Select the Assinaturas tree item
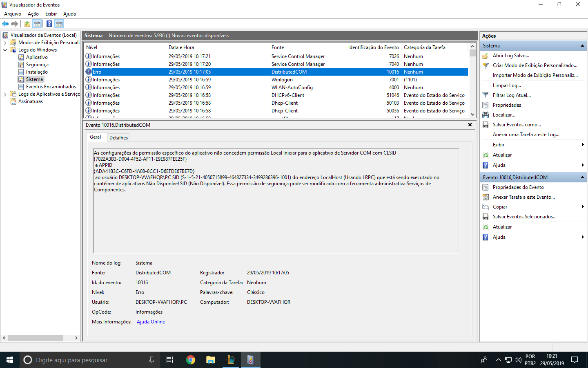This screenshot has height=368, width=588. pos(31,101)
